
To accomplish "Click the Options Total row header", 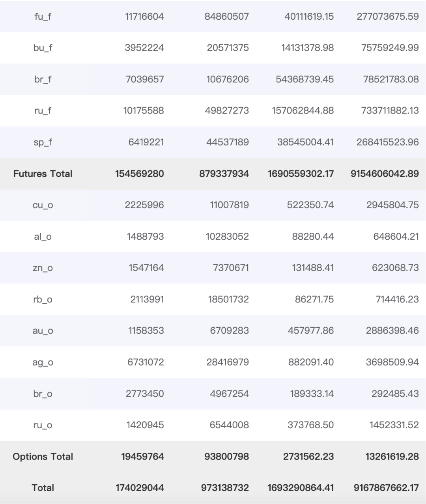I will [43, 457].
